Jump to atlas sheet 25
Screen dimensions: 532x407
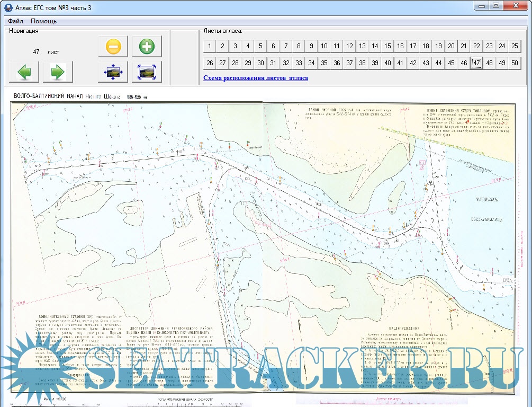coord(515,46)
